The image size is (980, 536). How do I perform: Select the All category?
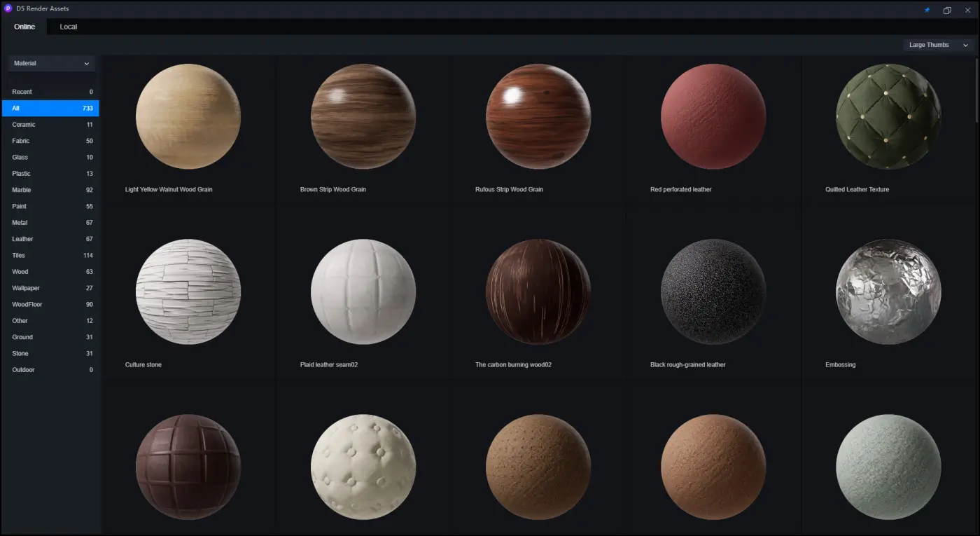(50, 108)
